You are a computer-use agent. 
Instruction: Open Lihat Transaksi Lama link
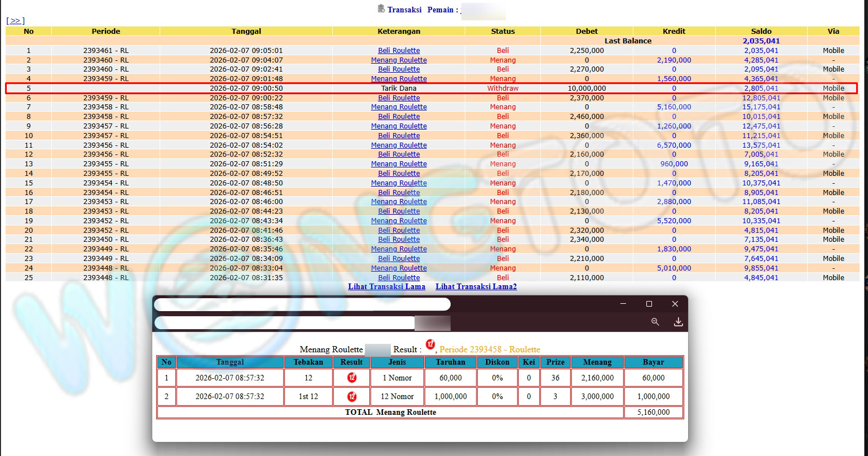[x=386, y=287]
